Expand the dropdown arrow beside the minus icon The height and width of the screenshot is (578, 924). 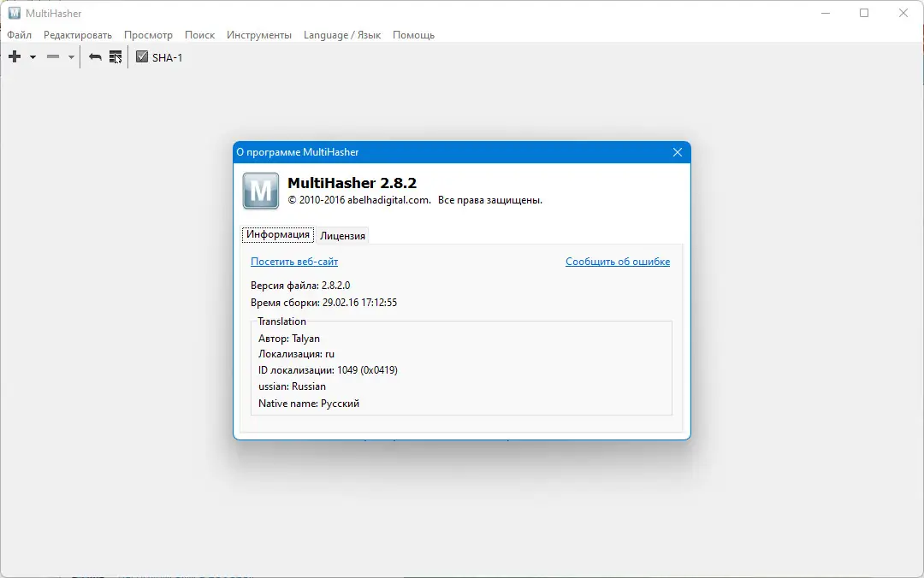pyautogui.click(x=71, y=57)
